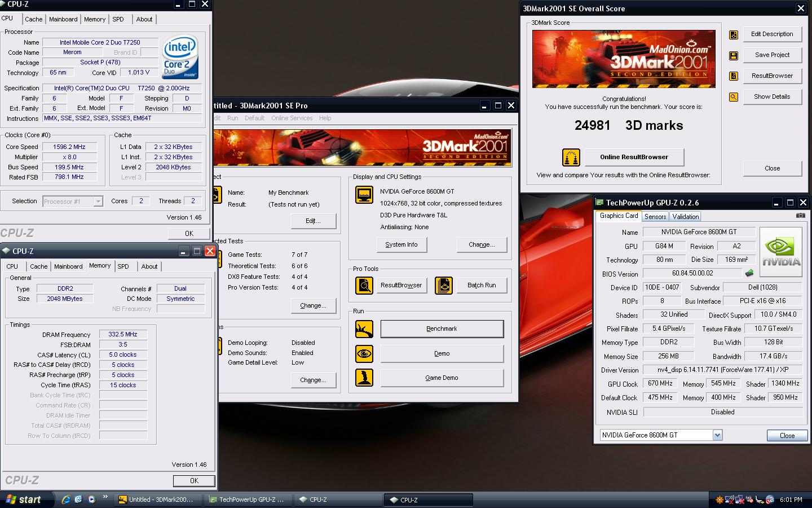The width and height of the screenshot is (812, 508).
Task: Open Internet Explorer from Quick Launch
Action: [x=66, y=500]
